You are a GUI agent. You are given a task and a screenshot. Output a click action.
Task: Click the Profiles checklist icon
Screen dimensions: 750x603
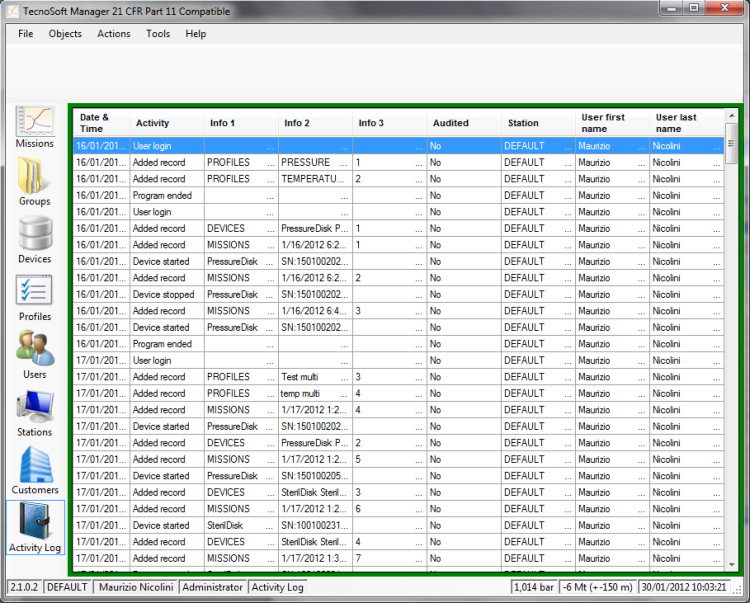click(x=35, y=292)
